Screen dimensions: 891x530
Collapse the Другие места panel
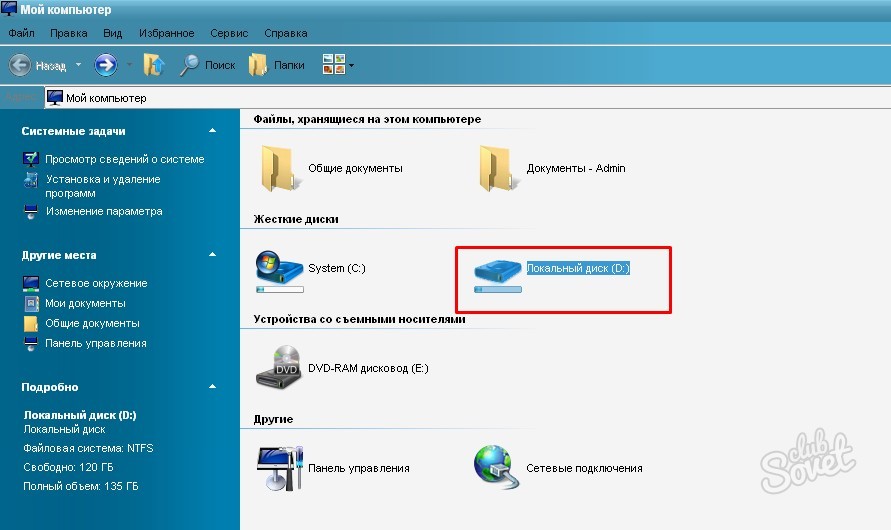click(212, 255)
